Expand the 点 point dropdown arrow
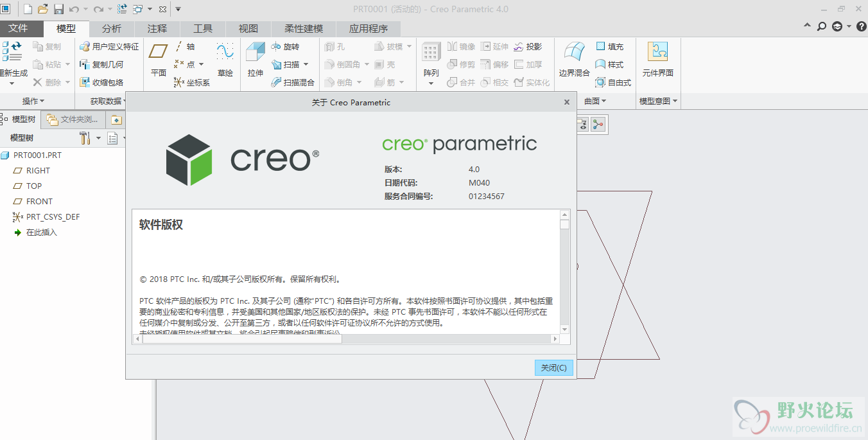 [201, 64]
